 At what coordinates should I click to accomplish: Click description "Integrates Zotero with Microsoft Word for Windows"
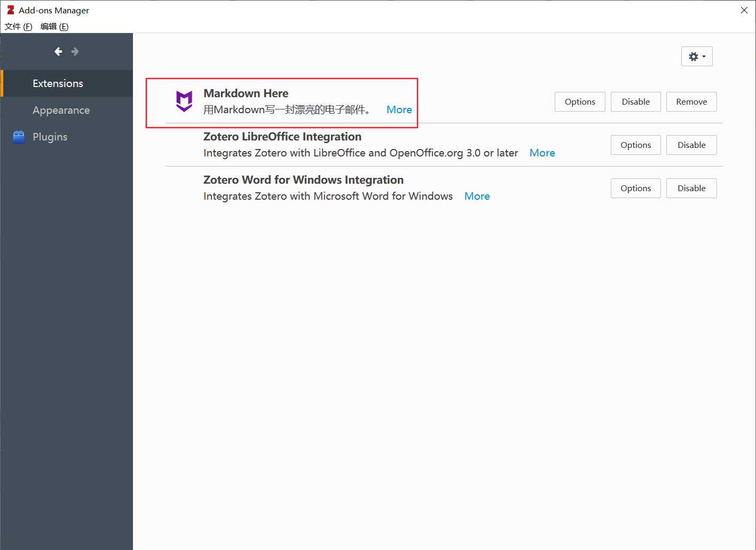[328, 196]
